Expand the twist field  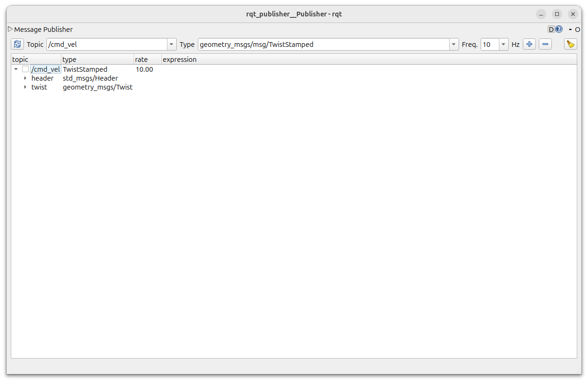coord(25,87)
